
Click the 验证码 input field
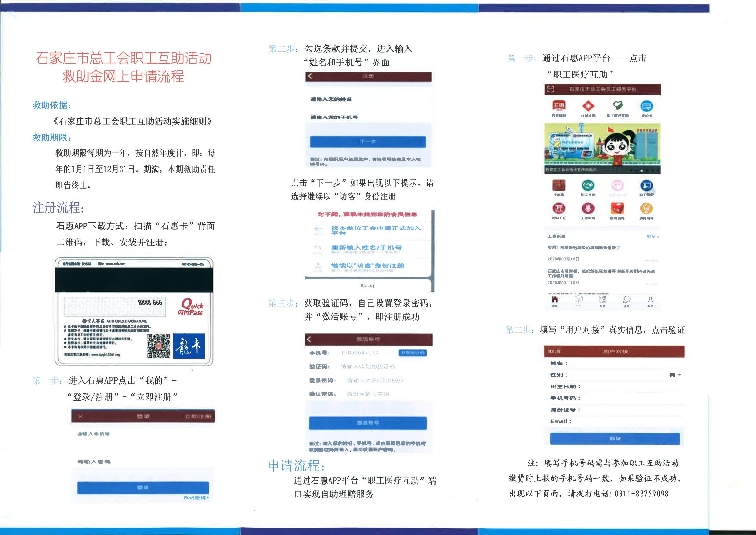click(368, 367)
